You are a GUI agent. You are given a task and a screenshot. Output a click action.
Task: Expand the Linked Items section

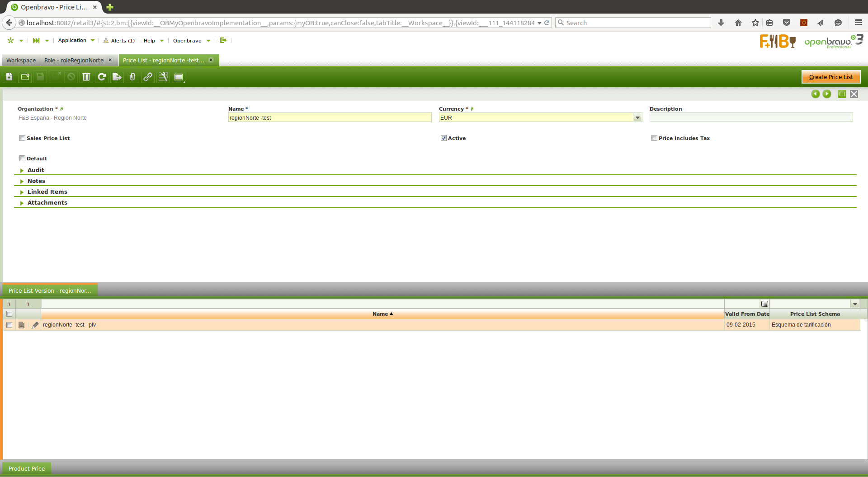[47, 192]
